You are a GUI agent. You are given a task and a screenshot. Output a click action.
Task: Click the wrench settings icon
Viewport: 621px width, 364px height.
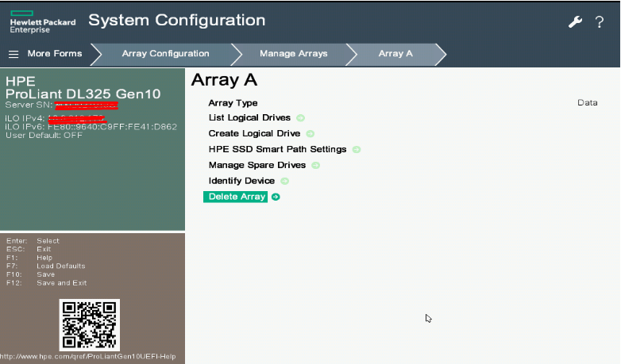[576, 22]
